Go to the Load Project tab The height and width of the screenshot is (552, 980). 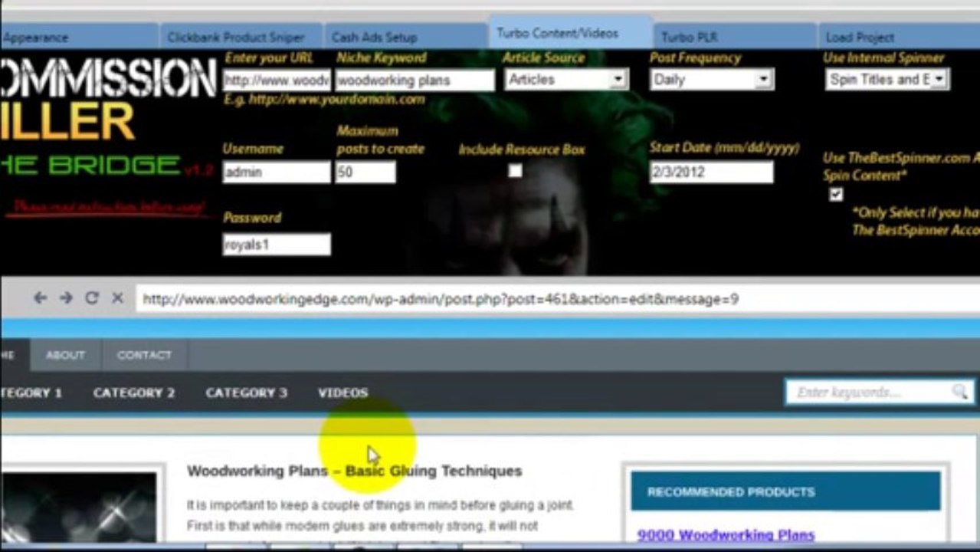tap(899, 37)
